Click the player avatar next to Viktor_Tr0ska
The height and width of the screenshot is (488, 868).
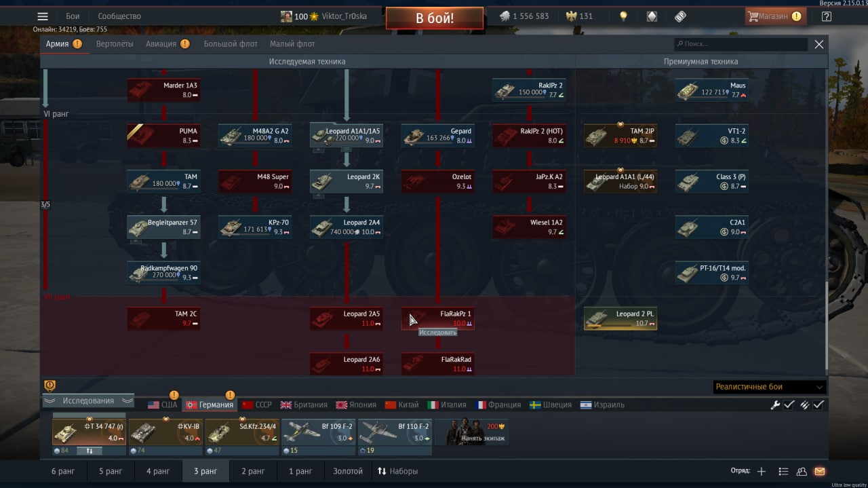click(x=287, y=16)
